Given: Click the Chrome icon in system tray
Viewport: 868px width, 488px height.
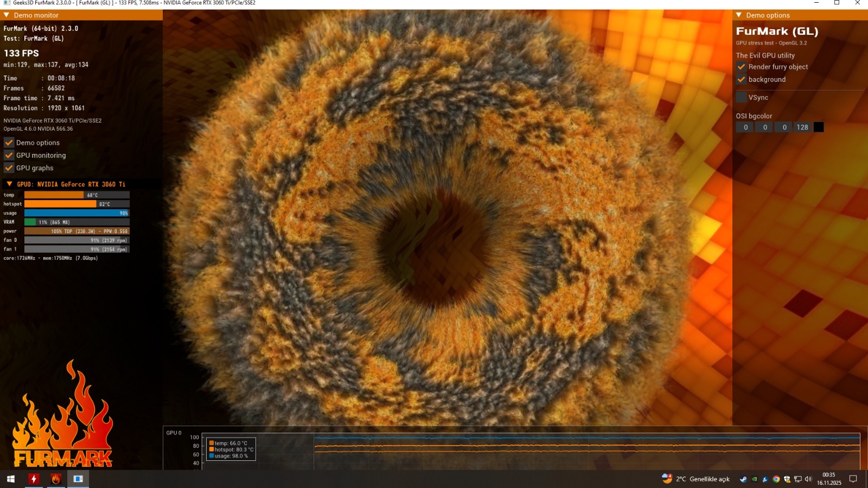Looking at the screenshot, I should (776, 479).
